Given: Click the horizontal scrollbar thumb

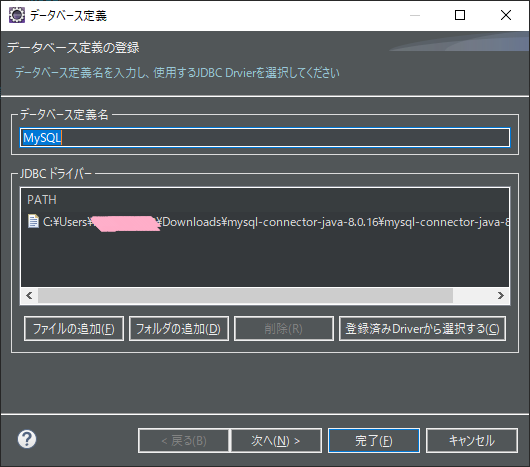Looking at the screenshot, I should [x=245, y=296].
